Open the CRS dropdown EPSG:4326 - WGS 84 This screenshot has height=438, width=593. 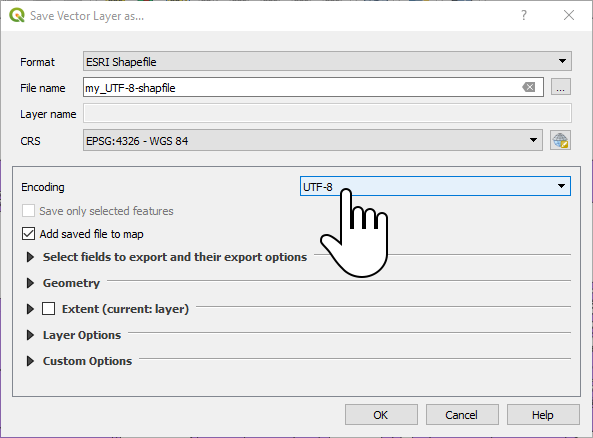coord(313,140)
